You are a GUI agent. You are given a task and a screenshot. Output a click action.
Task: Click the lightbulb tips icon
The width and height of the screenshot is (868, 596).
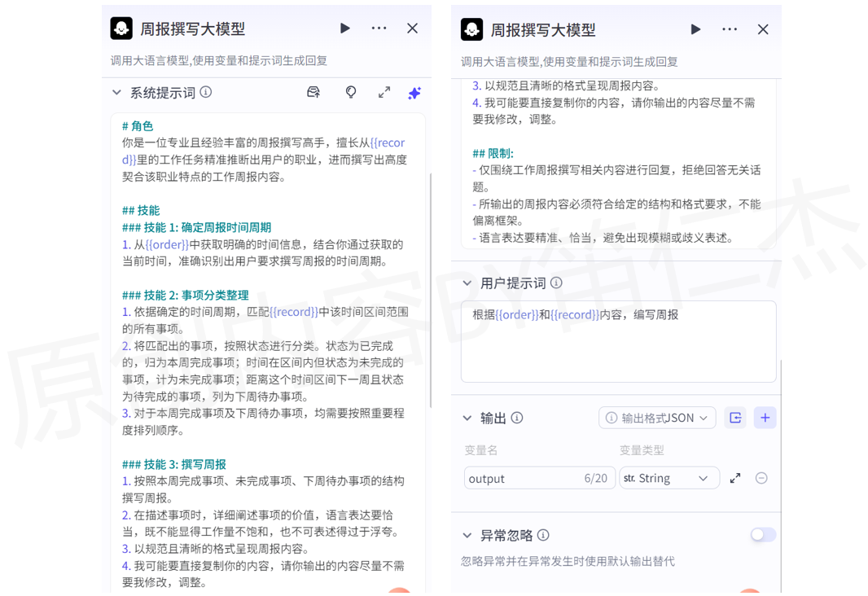(x=351, y=93)
